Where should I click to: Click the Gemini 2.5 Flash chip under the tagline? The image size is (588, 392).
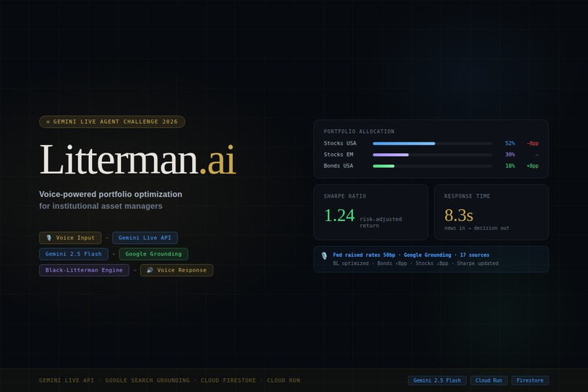tap(74, 254)
